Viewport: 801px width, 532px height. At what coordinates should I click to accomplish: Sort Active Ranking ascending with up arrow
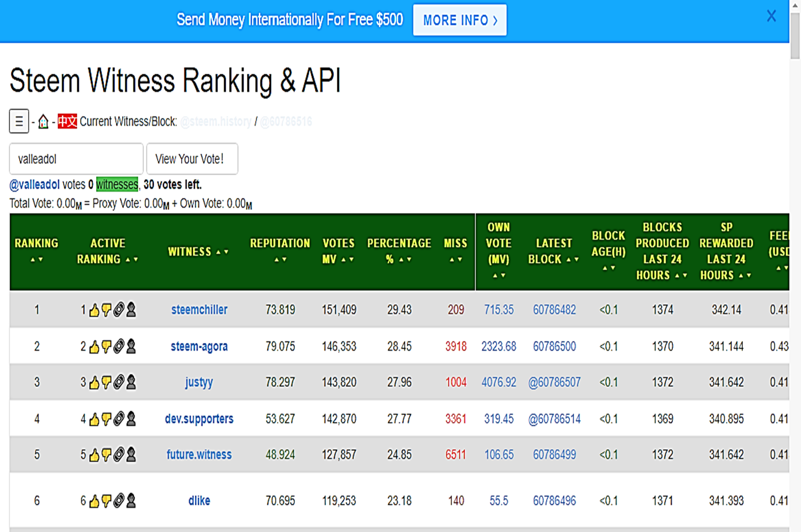128,260
